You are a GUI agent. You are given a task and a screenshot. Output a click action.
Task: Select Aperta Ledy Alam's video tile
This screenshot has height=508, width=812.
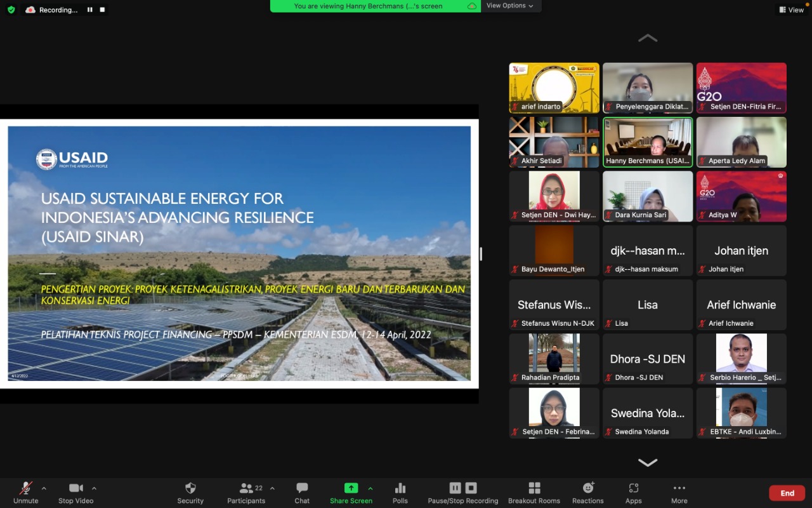(742, 142)
